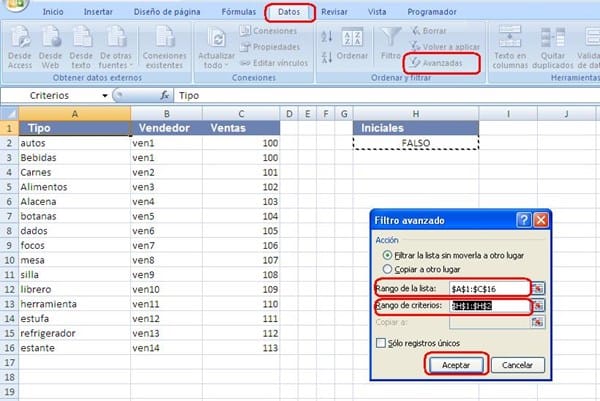Click the Conexiones command

pyautogui.click(x=268, y=31)
